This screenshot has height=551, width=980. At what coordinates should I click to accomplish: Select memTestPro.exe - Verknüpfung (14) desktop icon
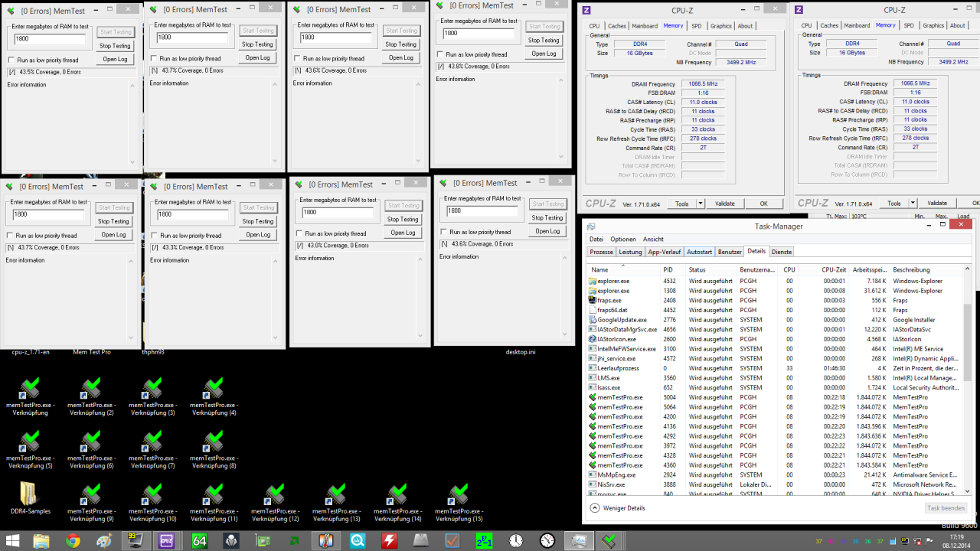coord(397,503)
